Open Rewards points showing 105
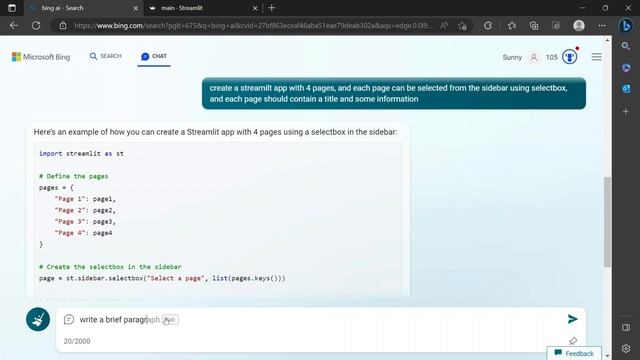This screenshot has width=640, height=360. (551, 57)
